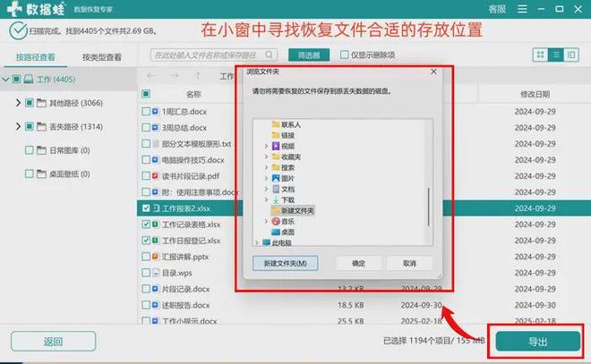The image size is (591, 364).
Task: Click the 目录.wps file icon
Action: coord(155,273)
